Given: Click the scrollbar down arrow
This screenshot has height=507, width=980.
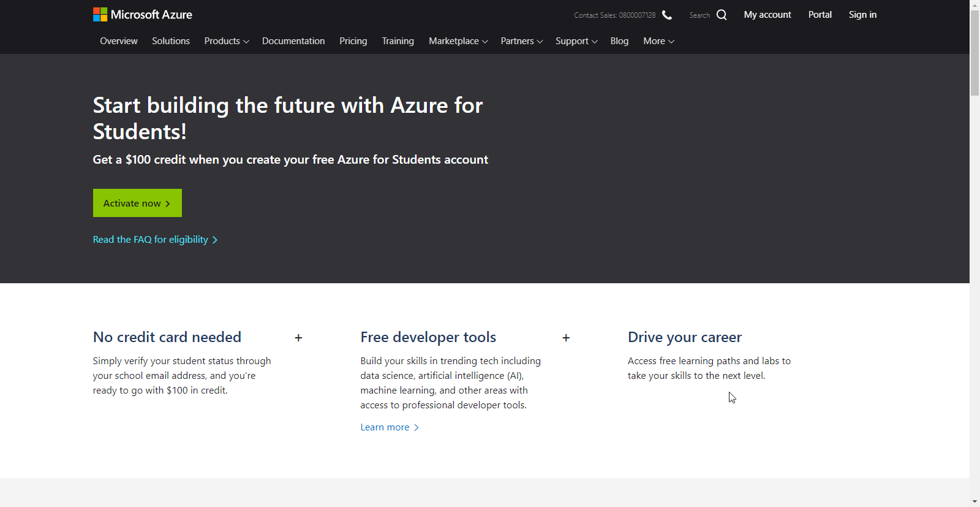Looking at the screenshot, I should click(974, 501).
